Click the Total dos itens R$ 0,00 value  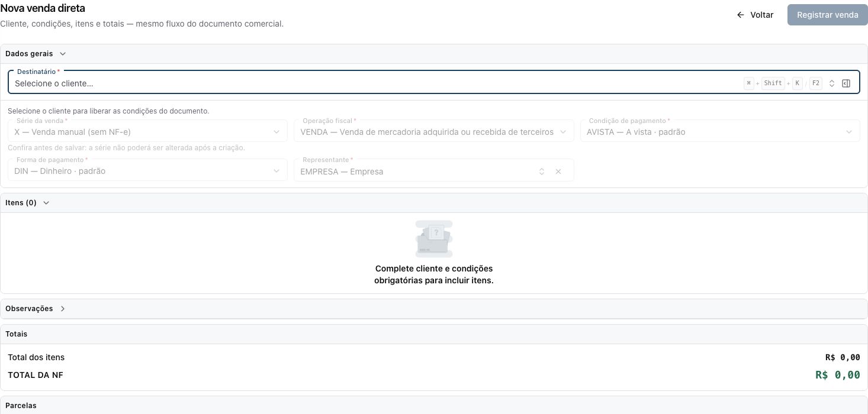coord(843,357)
